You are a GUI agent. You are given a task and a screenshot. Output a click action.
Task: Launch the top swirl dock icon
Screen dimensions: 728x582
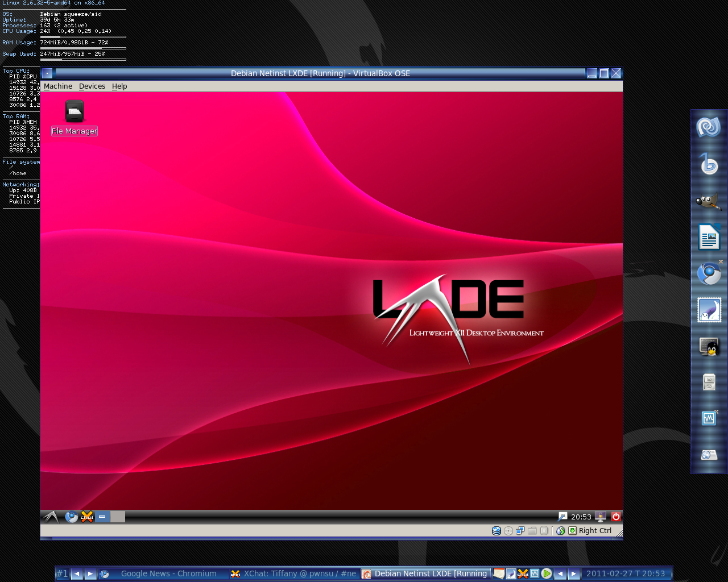pos(709,127)
